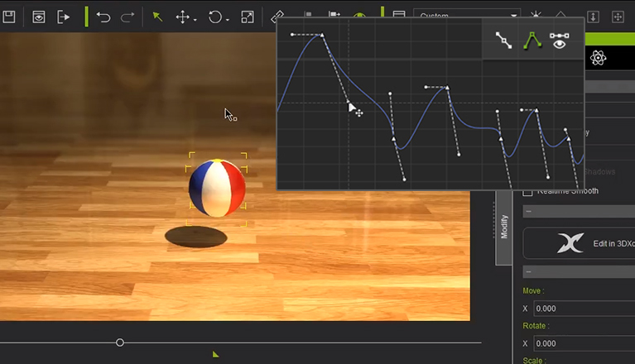Redo the last undone action
Image resolution: width=635 pixels, height=364 pixels.
[x=127, y=17]
